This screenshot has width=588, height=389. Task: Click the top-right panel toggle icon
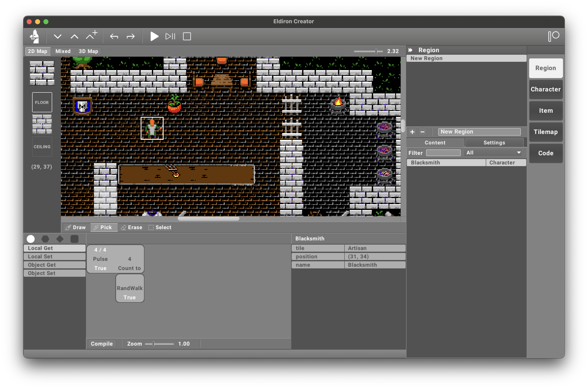(x=554, y=36)
